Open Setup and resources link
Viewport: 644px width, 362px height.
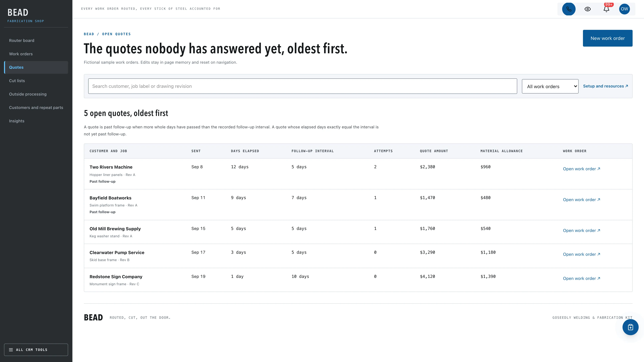point(605,86)
